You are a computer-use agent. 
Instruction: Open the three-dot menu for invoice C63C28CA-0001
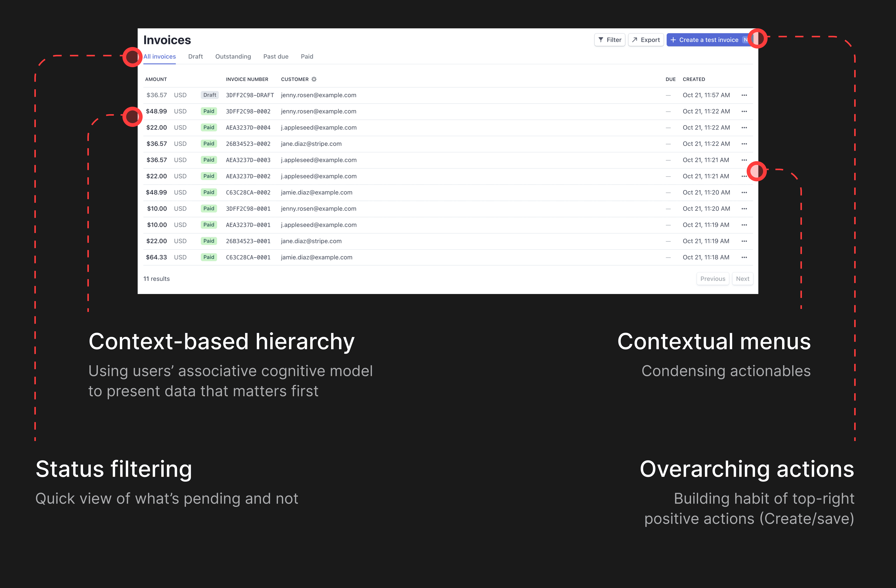point(744,257)
